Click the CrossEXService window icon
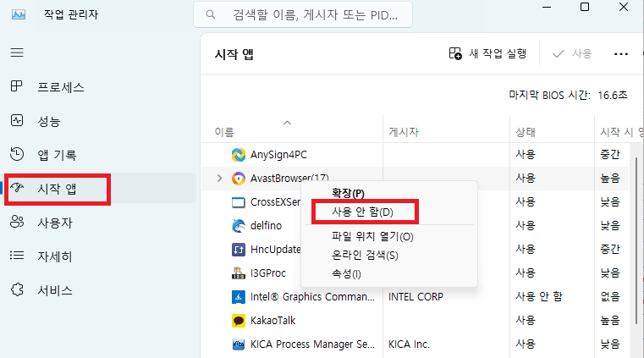The image size is (644, 358). coord(238,202)
